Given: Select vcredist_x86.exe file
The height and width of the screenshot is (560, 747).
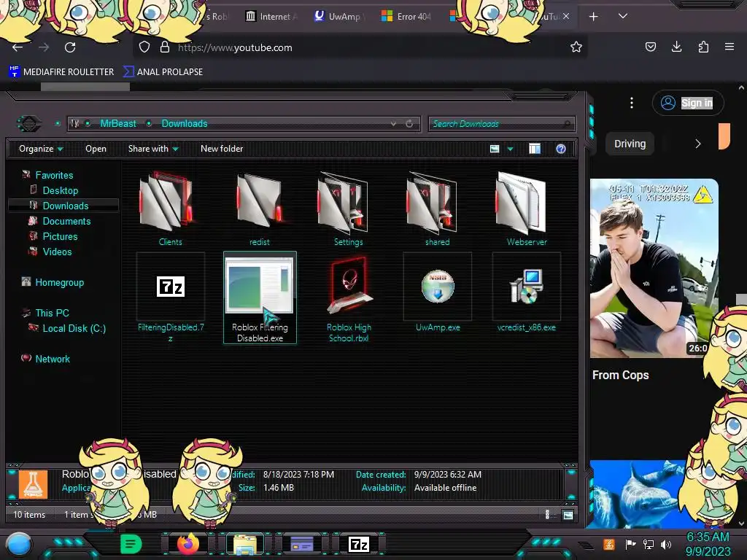Looking at the screenshot, I should tap(527, 293).
